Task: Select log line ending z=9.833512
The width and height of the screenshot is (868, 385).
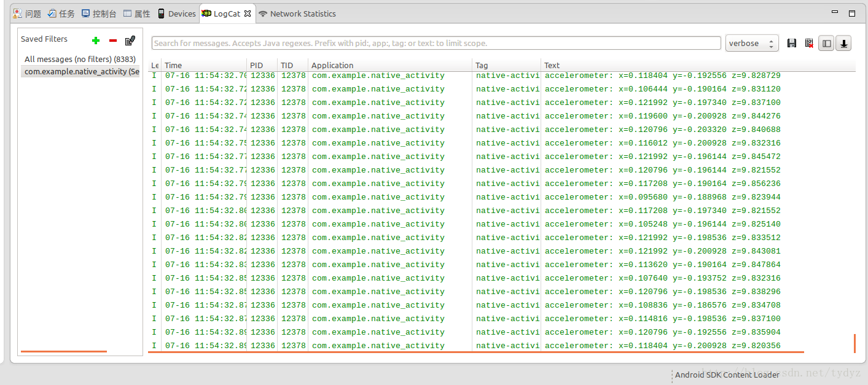Action: tap(502, 238)
